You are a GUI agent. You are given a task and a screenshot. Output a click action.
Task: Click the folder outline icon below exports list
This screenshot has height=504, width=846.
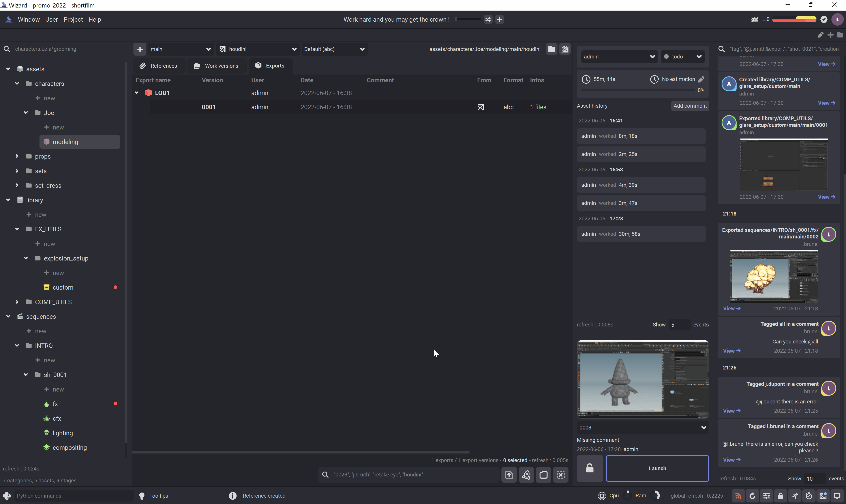click(543, 474)
